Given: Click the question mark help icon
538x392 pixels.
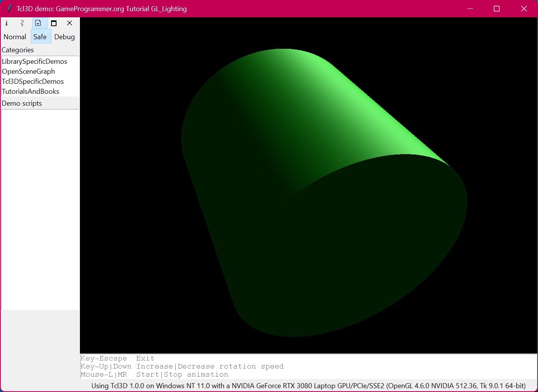Looking at the screenshot, I should (x=22, y=23).
